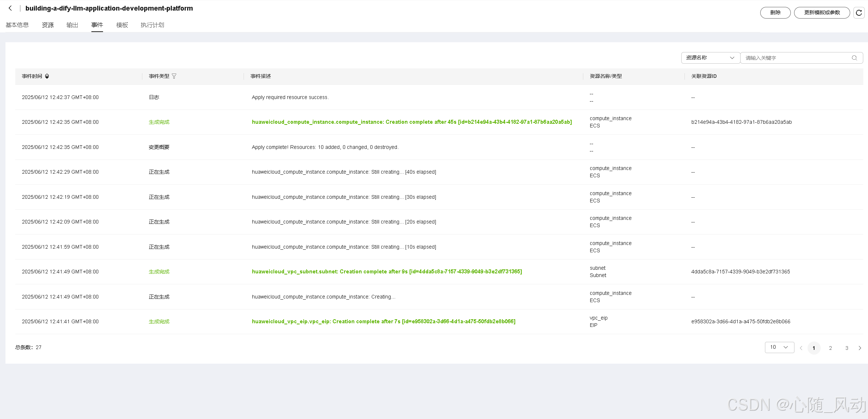Open the 执行计划 tab

(x=152, y=25)
